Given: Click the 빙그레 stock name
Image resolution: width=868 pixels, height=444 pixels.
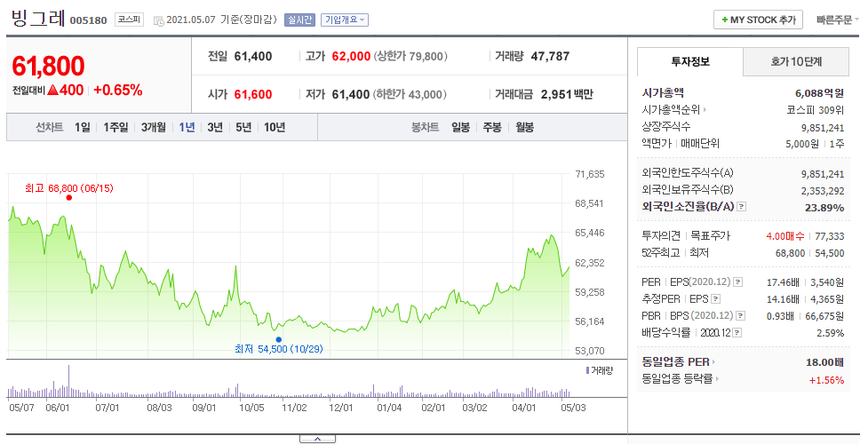Looking at the screenshot, I should [38, 19].
